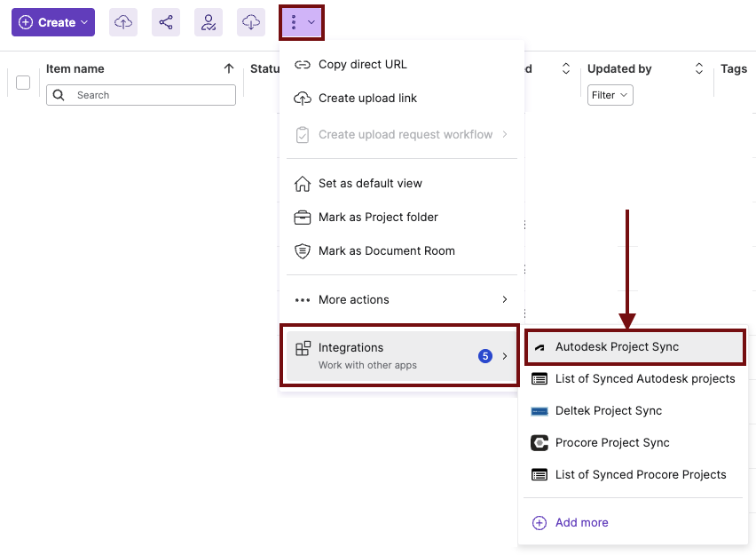Open List of Synced Autodesk projects
Screen dimensions: 756x555
click(644, 379)
